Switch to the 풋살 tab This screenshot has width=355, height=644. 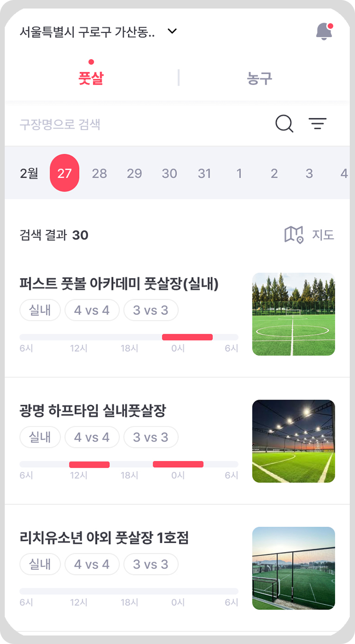(x=91, y=78)
